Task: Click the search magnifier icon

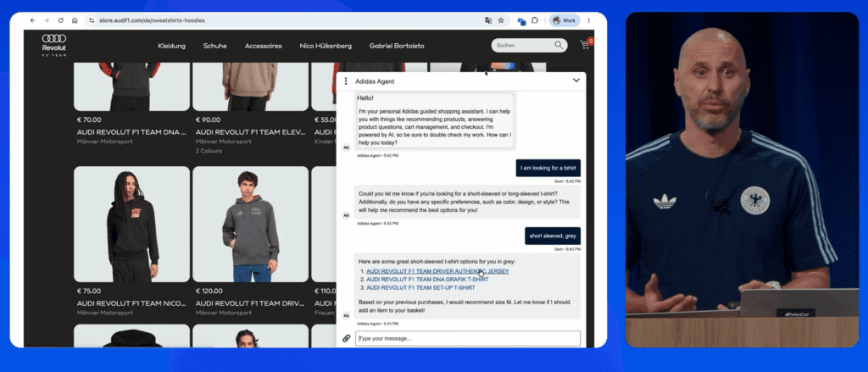Action: click(x=559, y=46)
